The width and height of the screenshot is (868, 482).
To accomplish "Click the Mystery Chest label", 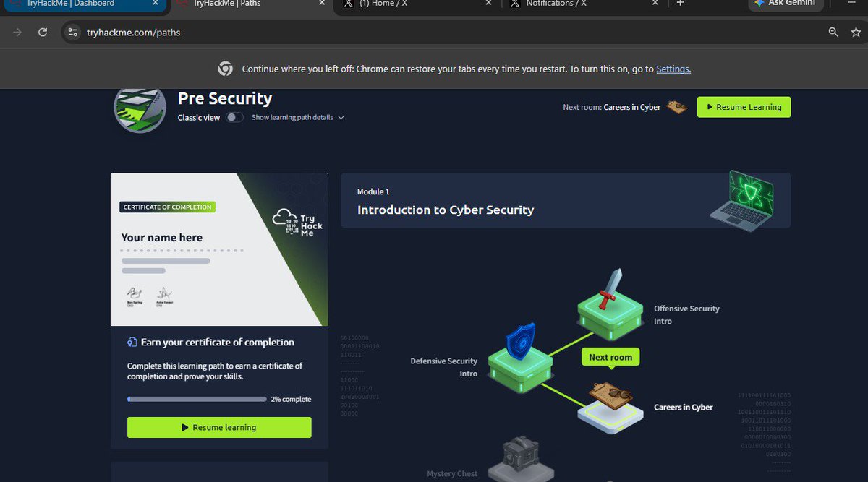I will [x=452, y=473].
